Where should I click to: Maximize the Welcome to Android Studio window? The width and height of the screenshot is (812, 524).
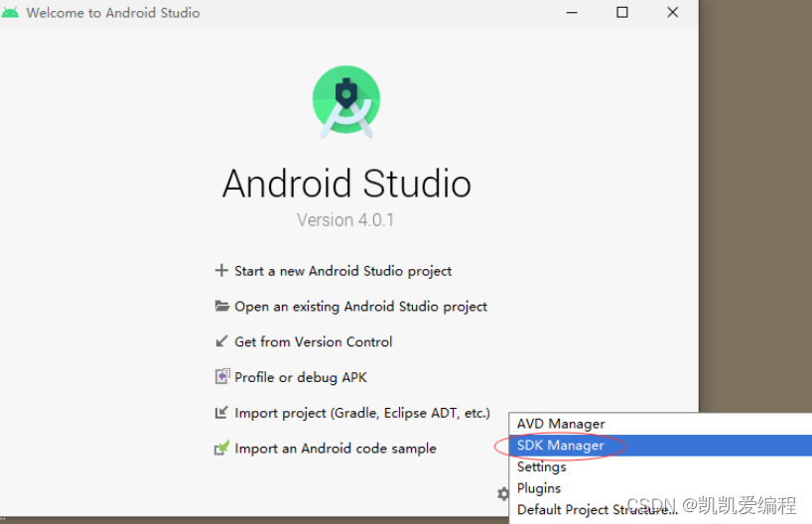(x=622, y=13)
